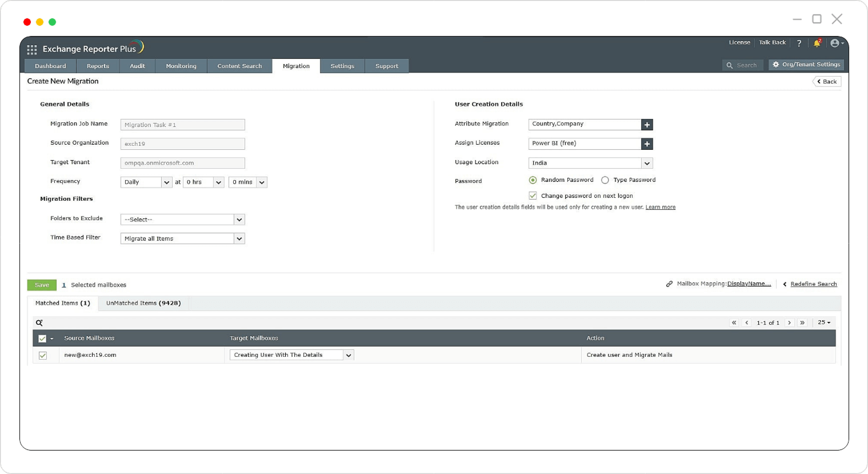Image resolution: width=868 pixels, height=474 pixels.
Task: Open the notifications bell icon
Action: point(817,43)
